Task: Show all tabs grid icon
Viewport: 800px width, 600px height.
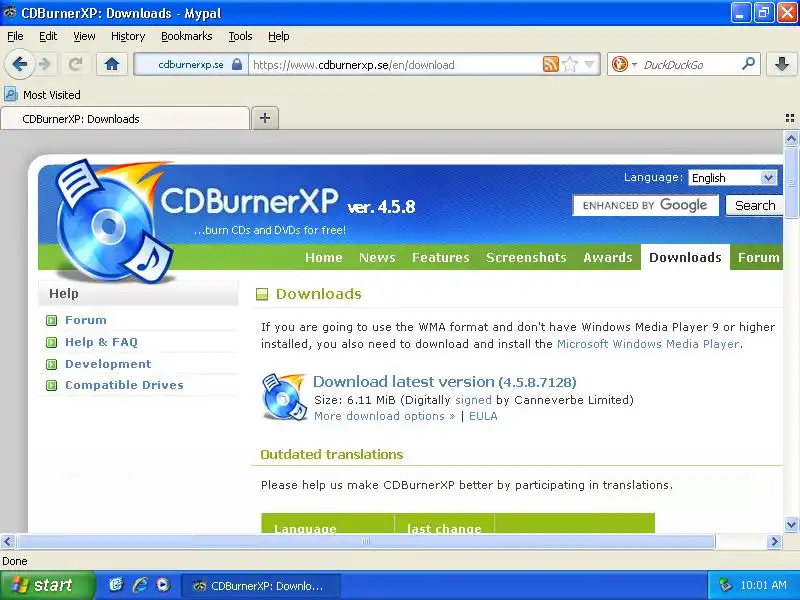Action: pyautogui.click(x=790, y=118)
